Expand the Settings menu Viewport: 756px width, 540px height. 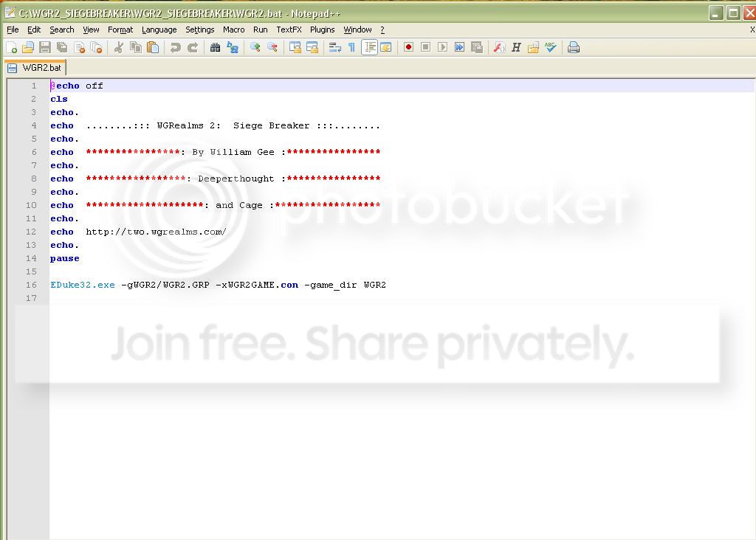click(x=199, y=30)
